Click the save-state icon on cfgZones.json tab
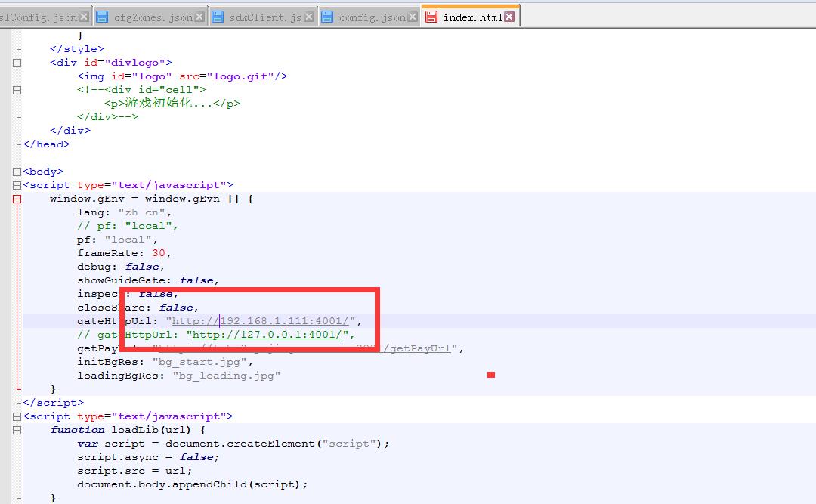The width and height of the screenshot is (816, 504). [x=102, y=17]
